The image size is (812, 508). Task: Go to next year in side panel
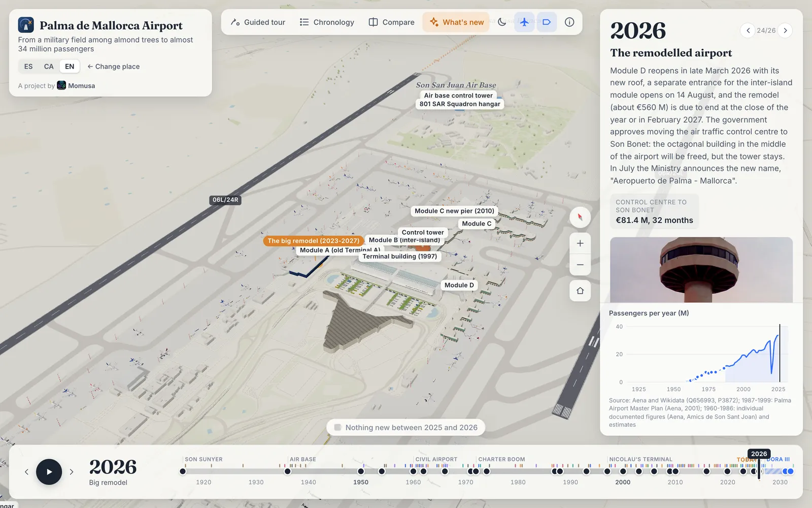[x=785, y=30]
